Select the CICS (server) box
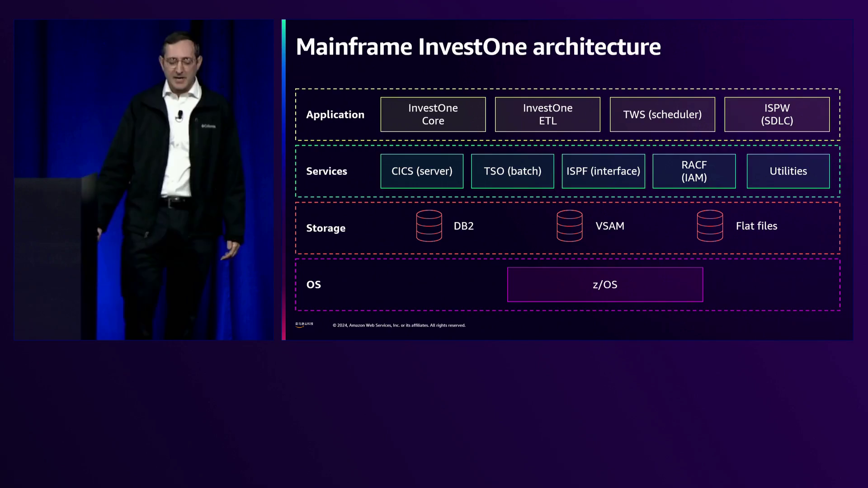 click(x=421, y=171)
